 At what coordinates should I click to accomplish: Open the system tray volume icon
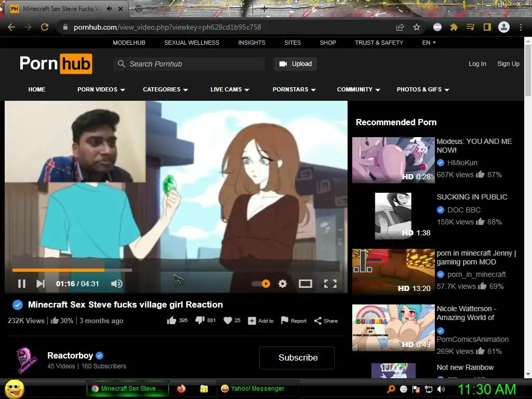(x=441, y=389)
